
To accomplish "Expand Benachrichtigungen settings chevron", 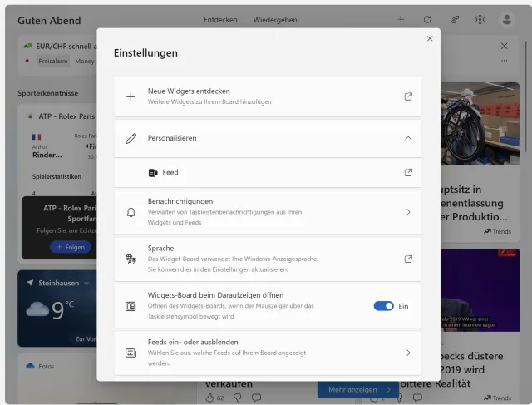I will coord(408,212).
